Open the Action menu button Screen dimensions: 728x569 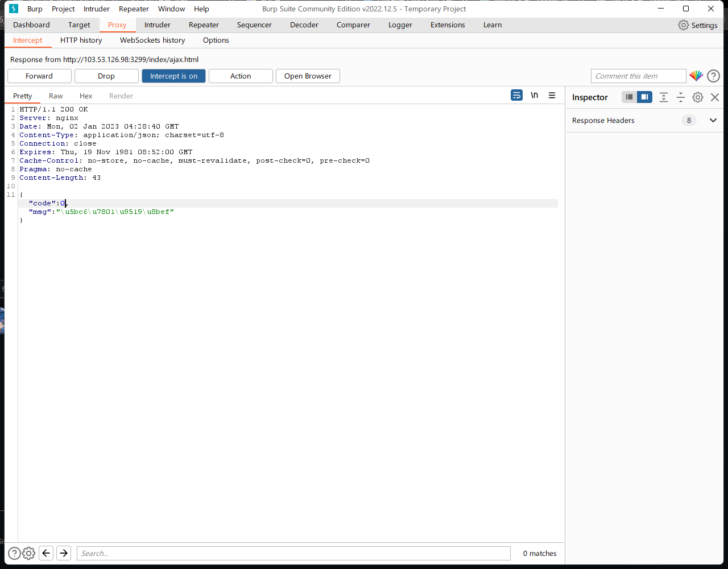pyautogui.click(x=241, y=76)
